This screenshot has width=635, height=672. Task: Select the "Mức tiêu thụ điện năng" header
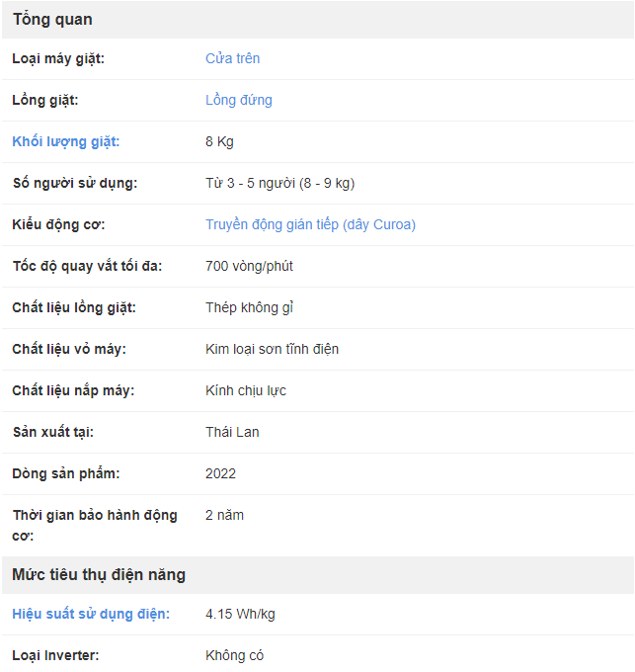point(99,574)
